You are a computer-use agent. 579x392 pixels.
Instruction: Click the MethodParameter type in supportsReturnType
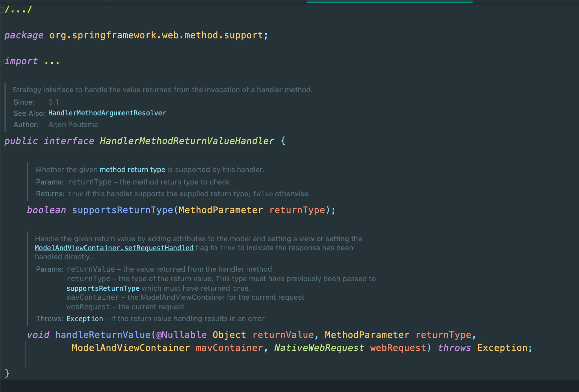pyautogui.click(x=221, y=210)
